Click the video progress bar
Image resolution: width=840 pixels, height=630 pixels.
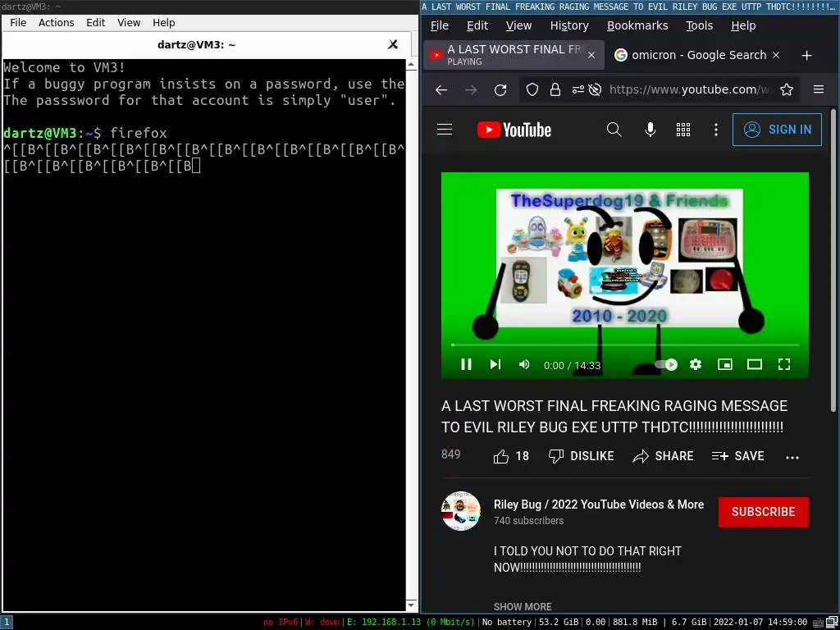tap(624, 345)
